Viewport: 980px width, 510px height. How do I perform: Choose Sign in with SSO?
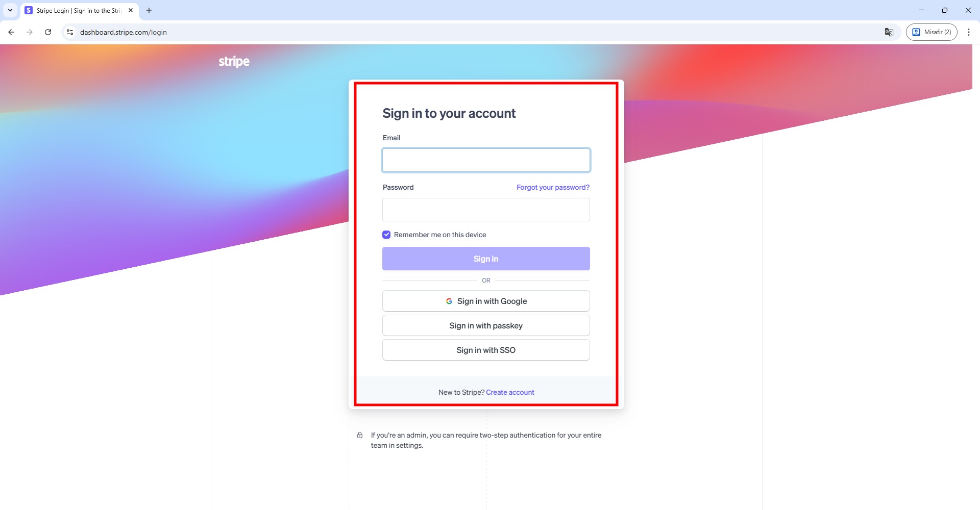[x=486, y=350]
